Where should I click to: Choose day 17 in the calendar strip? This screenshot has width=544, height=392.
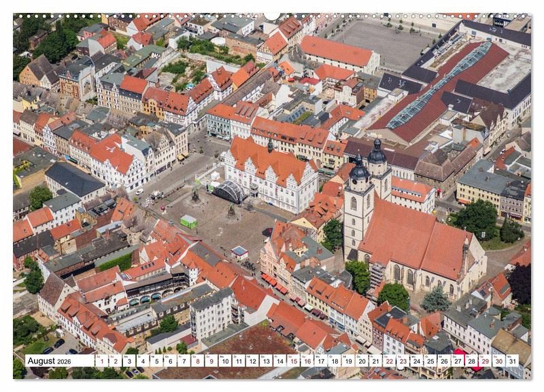tap(320, 361)
